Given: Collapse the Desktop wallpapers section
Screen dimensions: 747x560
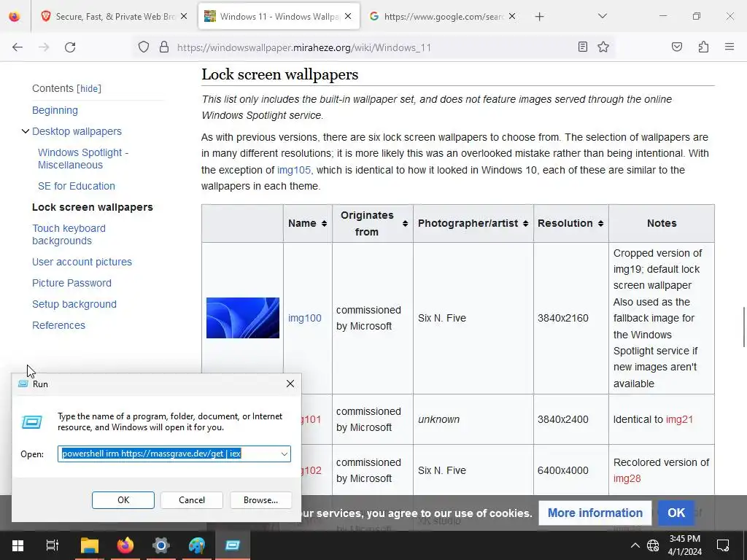Looking at the screenshot, I should pyautogui.click(x=26, y=131).
